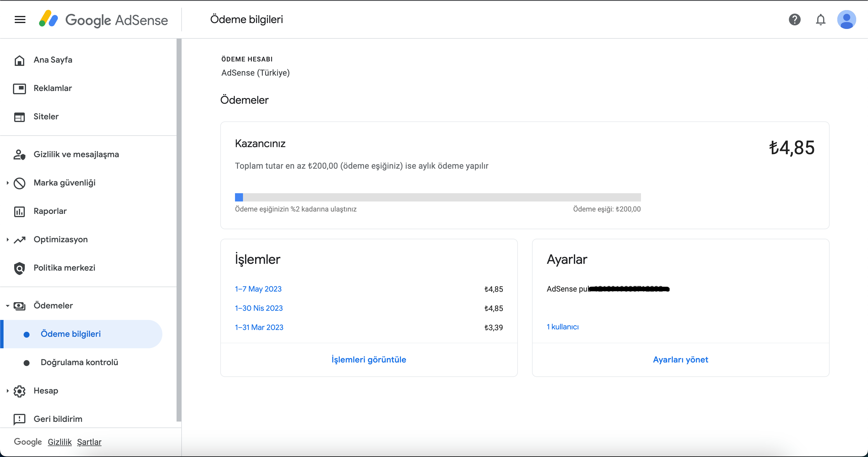Go to Ana Sayfa

(x=53, y=60)
